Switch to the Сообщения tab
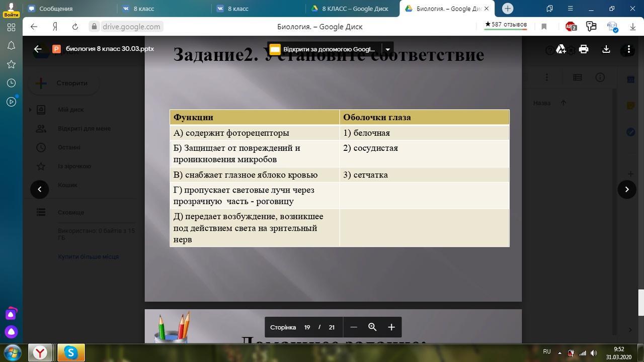 tap(70, 9)
